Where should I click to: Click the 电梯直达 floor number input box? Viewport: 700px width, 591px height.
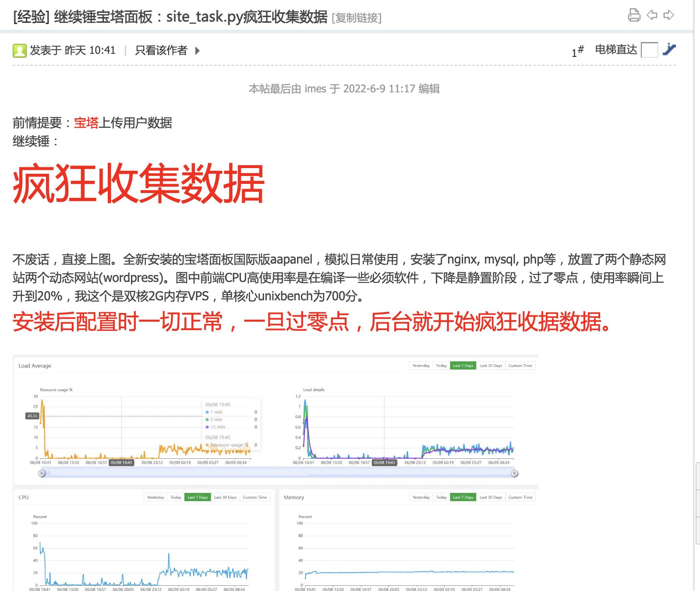(x=649, y=49)
